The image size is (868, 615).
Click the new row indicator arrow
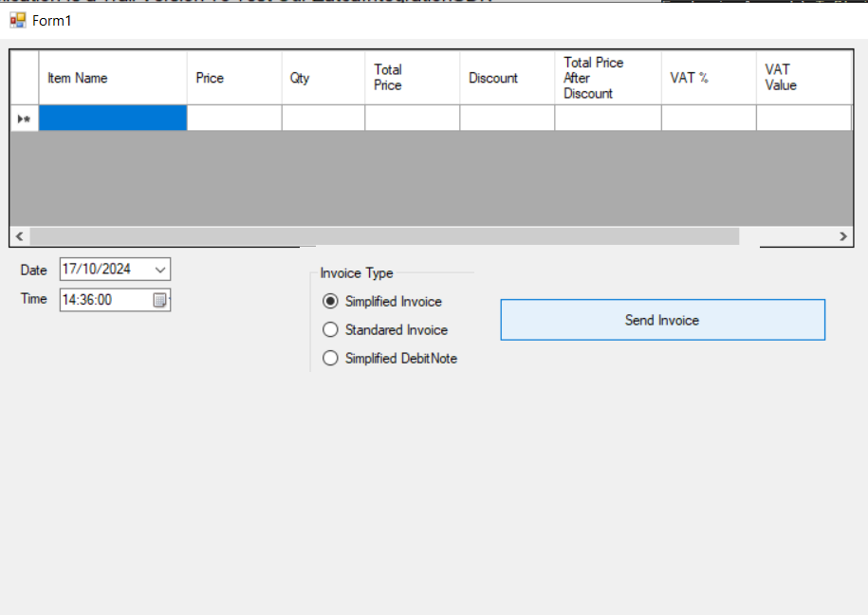[x=24, y=118]
